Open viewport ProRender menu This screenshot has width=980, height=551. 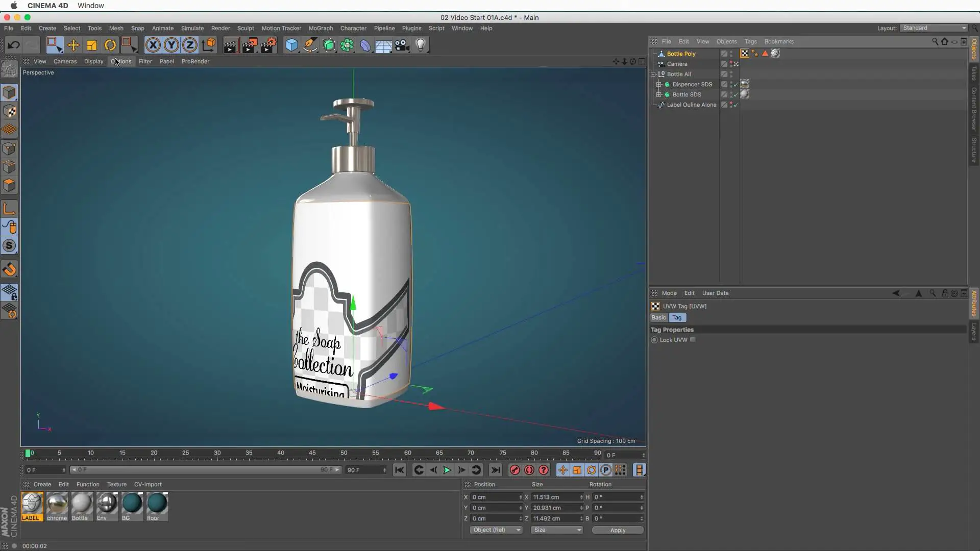tap(195, 61)
